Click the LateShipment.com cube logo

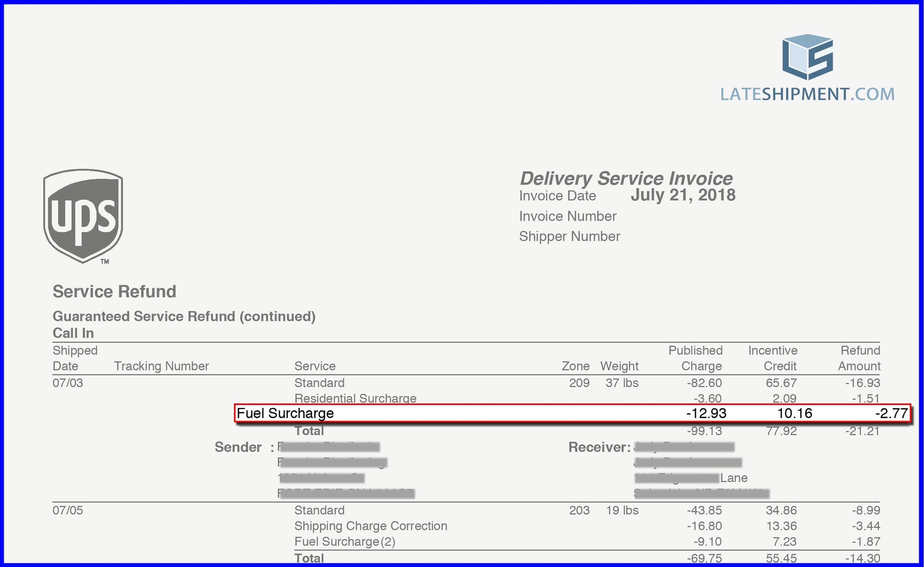808,57
